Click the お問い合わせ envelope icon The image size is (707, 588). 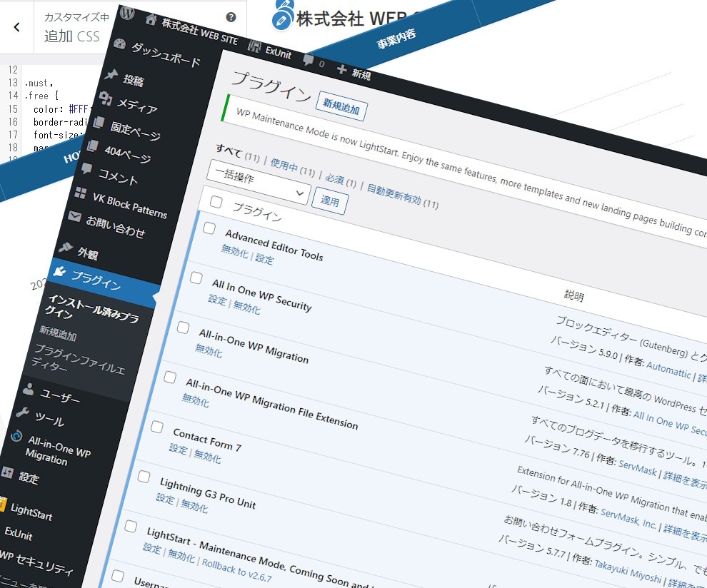coord(74,216)
